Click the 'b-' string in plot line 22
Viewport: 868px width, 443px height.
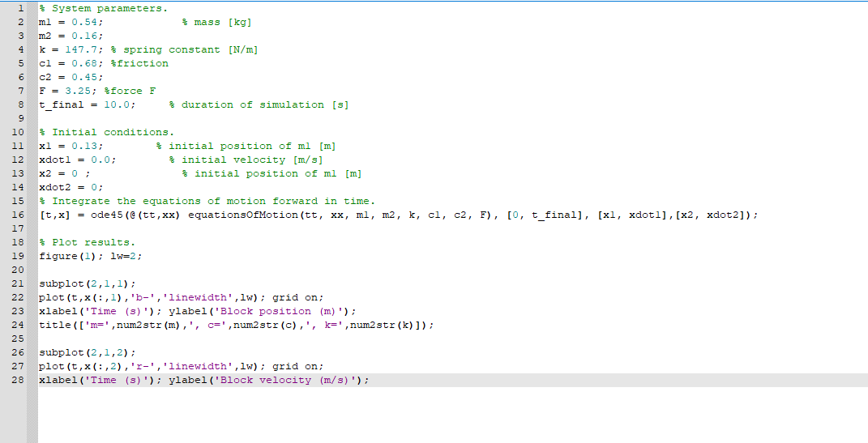pos(143,297)
